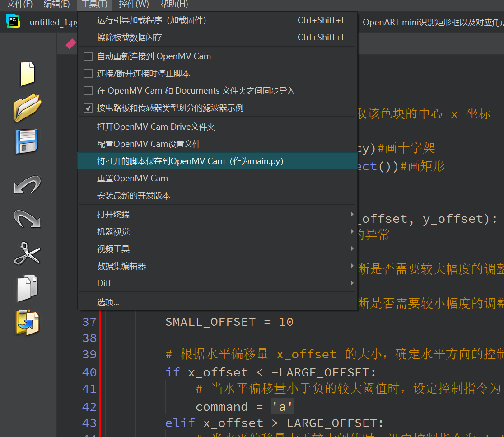Select 将打开的脚本保存到OpenMV Cam (作为main.py)
Image resolution: width=504 pixels, height=437 pixels.
coord(218,161)
